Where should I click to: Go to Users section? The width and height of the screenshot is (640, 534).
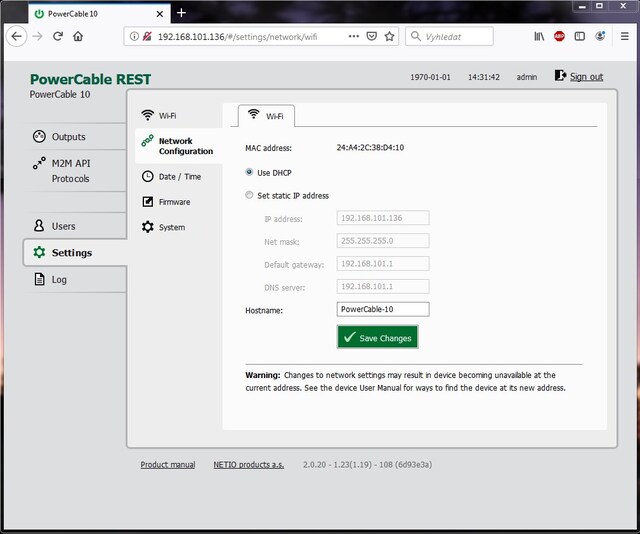tap(63, 226)
